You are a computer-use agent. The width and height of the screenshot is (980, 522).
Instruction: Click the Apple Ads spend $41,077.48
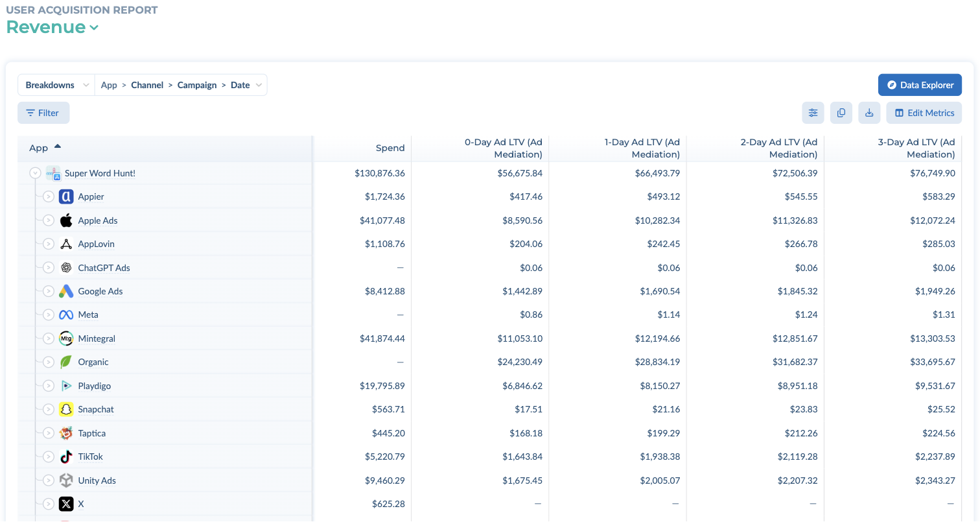[x=382, y=220]
